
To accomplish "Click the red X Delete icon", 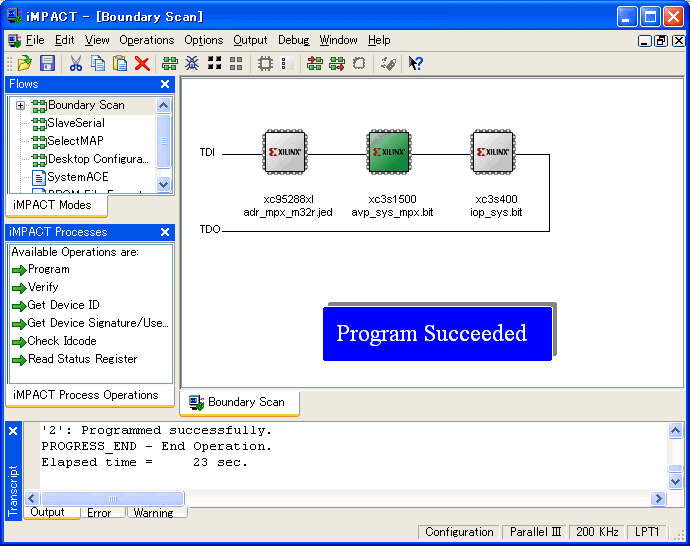I will tap(142, 63).
